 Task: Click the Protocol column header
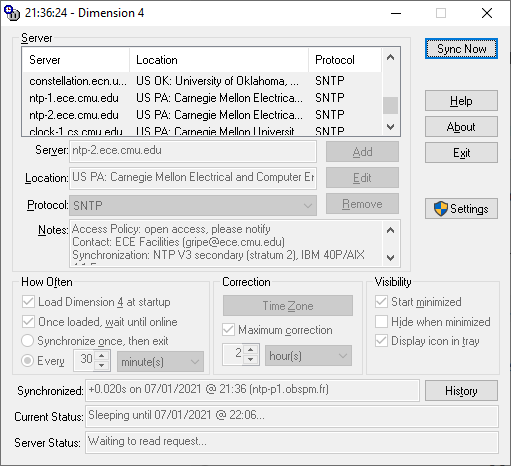click(x=345, y=60)
